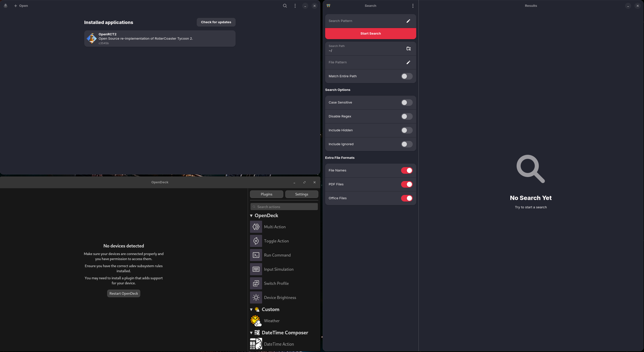Disable the PDF Files toggle
This screenshot has height=352, width=644.
406,184
